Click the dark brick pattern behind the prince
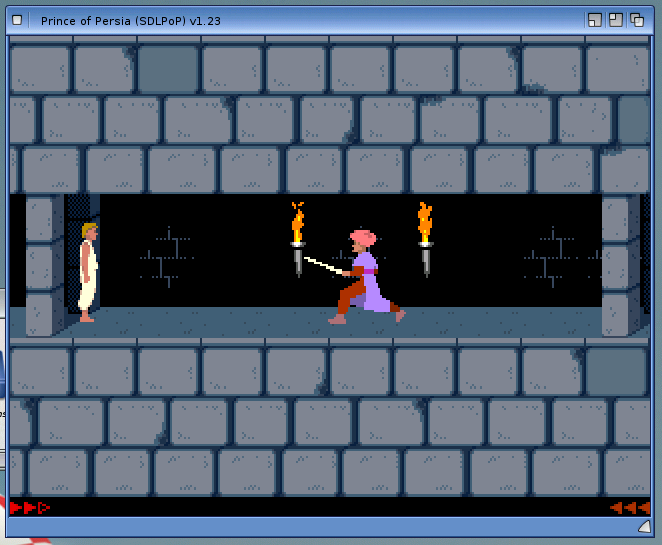Screen dimensions: 662x545 tap(165, 256)
